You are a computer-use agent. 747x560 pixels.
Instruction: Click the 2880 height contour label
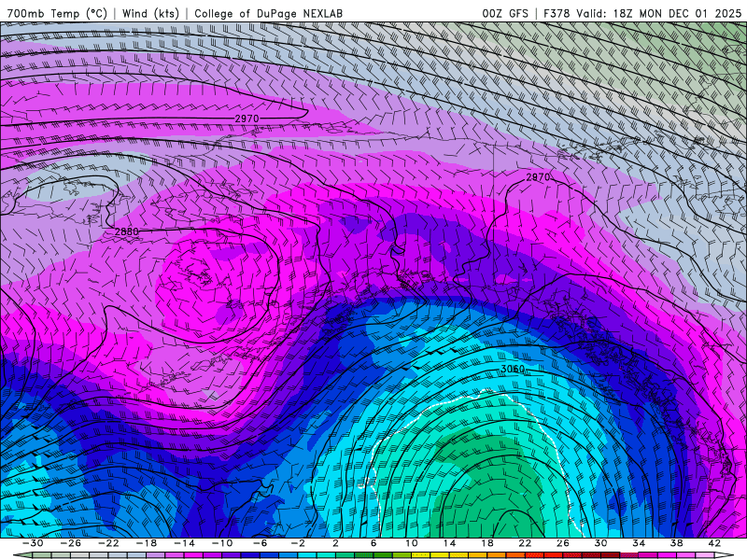pyautogui.click(x=127, y=231)
